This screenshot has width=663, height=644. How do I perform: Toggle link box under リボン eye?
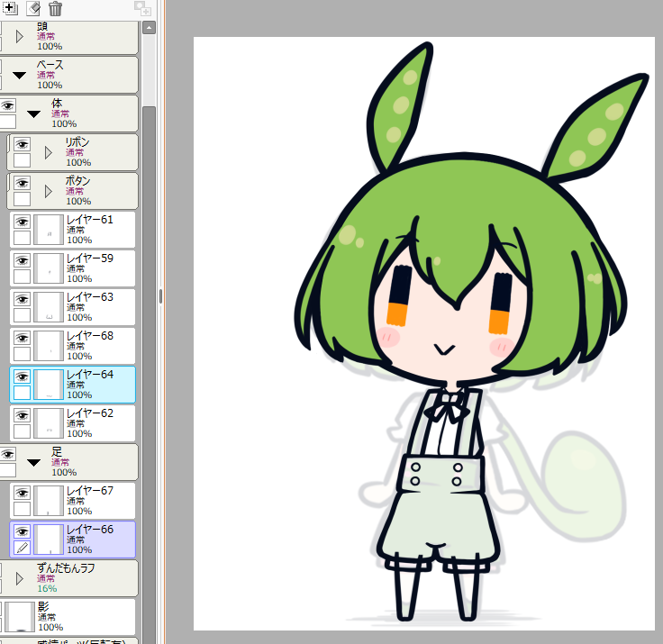pyautogui.click(x=22, y=160)
